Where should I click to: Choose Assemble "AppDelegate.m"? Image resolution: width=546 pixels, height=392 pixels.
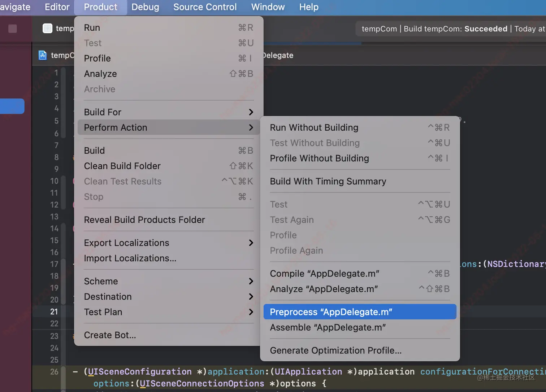click(328, 327)
